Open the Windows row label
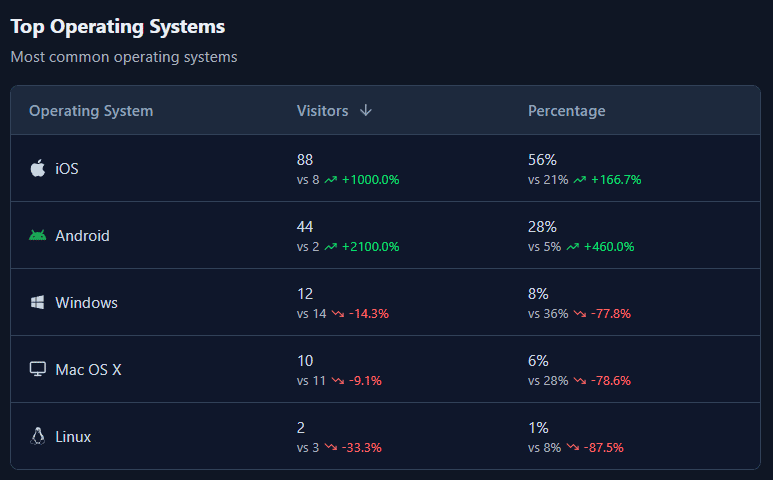773x480 pixels. click(86, 303)
